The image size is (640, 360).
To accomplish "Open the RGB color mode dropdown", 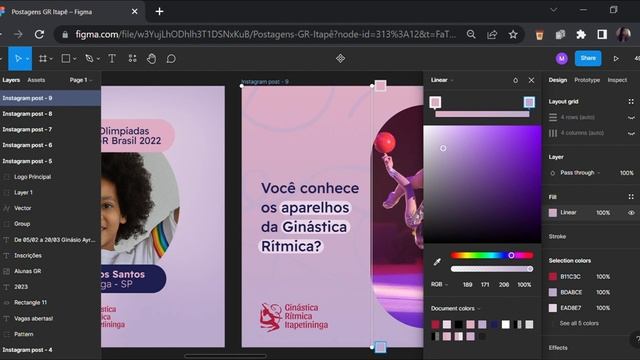I will point(439,284).
